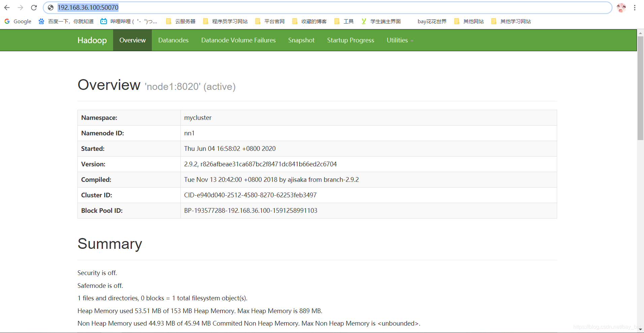The width and height of the screenshot is (644, 333).
Task: Open the 工具 bookmark folder
Action: pyautogui.click(x=344, y=21)
